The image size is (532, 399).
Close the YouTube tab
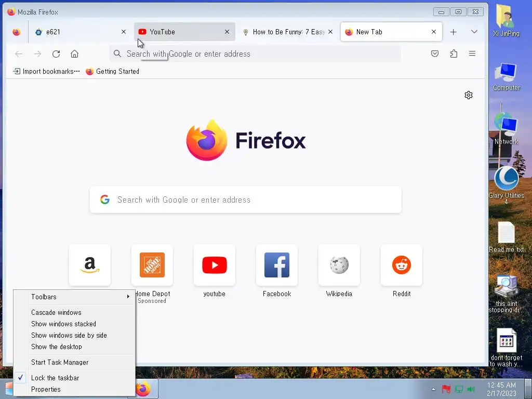tap(227, 32)
